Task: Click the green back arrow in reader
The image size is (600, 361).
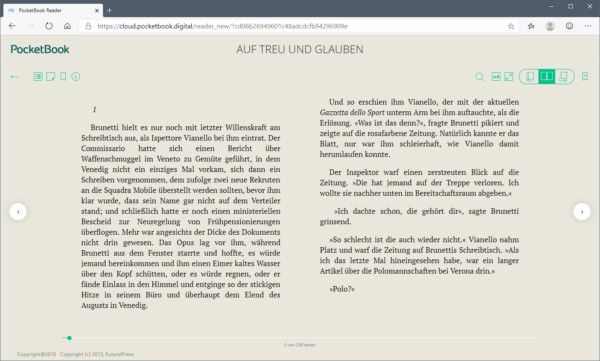Action: pos(15,77)
